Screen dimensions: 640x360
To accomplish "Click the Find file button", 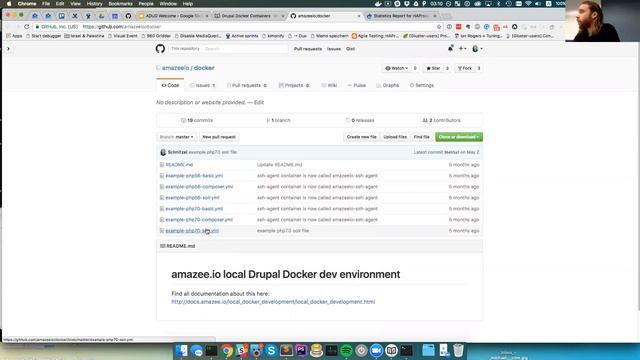I will coord(421,137).
